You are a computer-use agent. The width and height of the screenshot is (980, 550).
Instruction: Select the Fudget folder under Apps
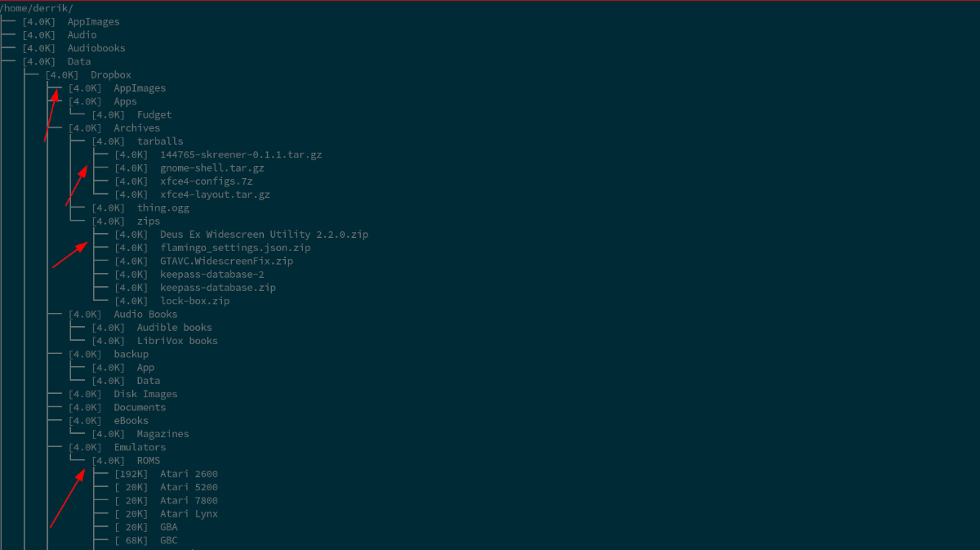154,115
